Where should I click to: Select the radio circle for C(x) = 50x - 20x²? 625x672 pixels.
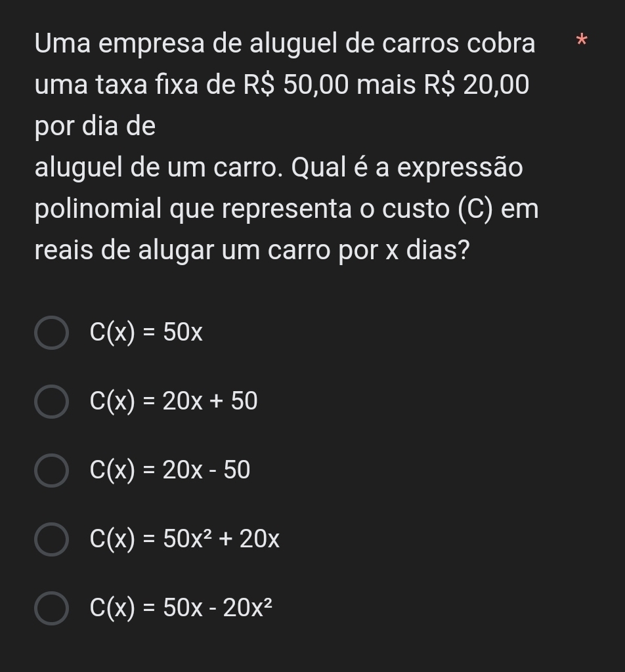point(51,608)
